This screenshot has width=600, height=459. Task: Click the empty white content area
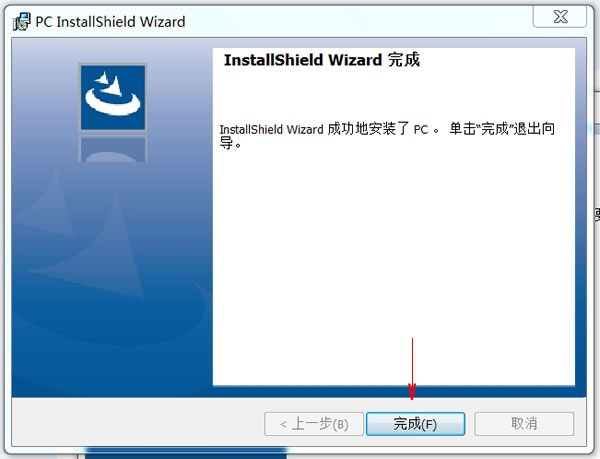point(394,268)
